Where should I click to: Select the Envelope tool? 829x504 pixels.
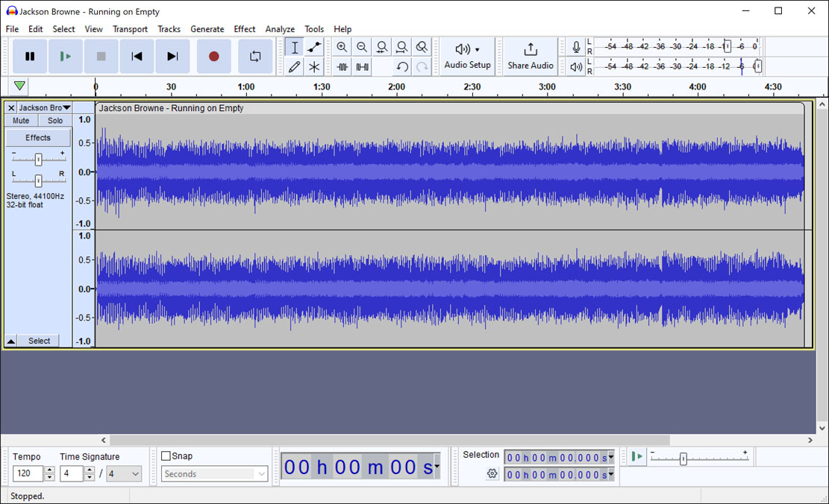click(x=314, y=47)
